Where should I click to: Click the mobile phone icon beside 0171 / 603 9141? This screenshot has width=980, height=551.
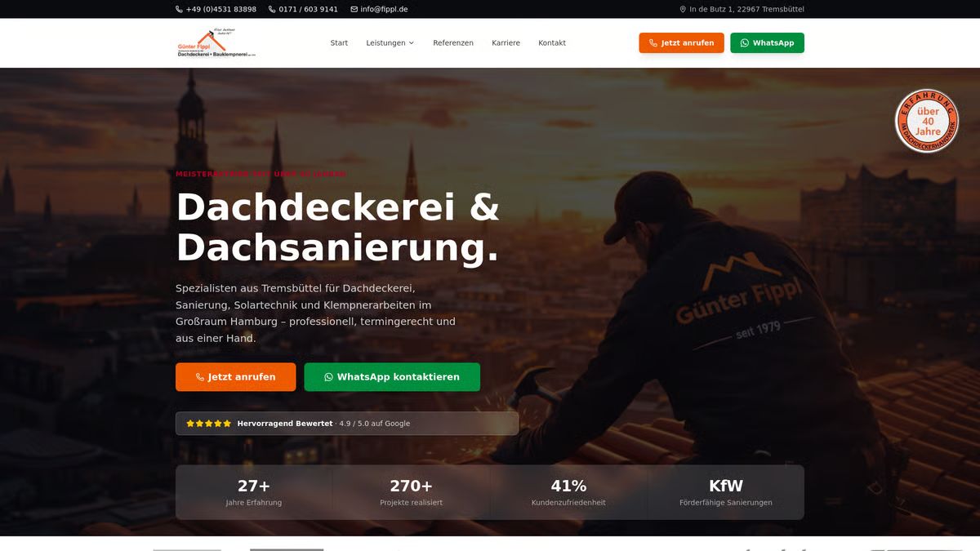click(272, 9)
